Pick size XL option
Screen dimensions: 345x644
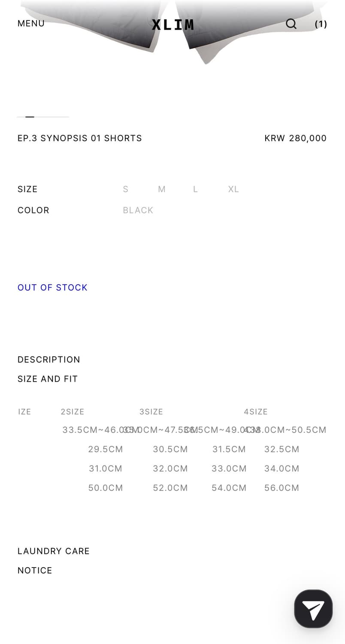(233, 189)
